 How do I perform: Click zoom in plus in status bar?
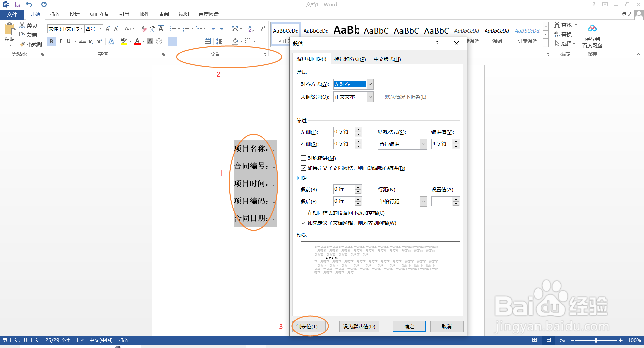(621, 340)
